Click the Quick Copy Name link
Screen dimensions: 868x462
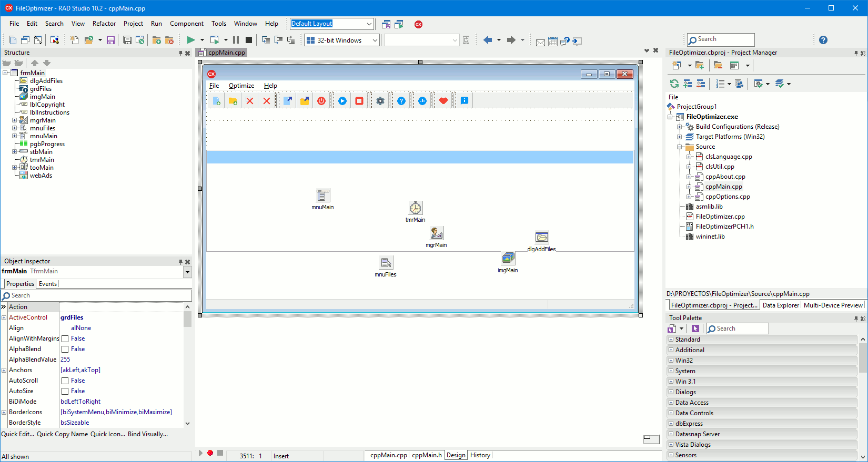point(63,434)
